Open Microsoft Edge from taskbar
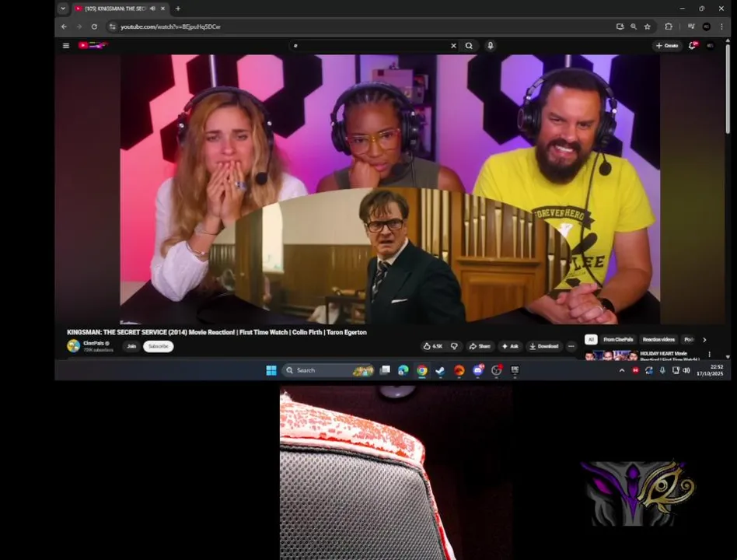This screenshot has width=737, height=560. point(403,370)
